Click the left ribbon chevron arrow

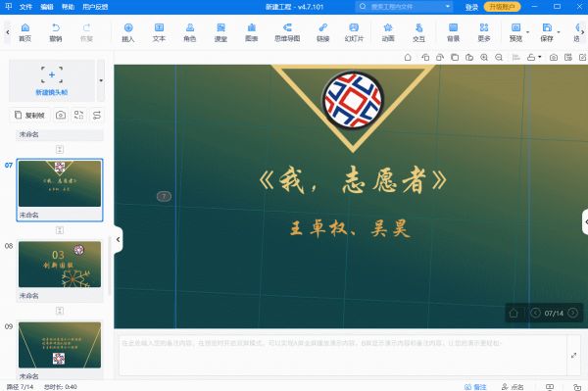pos(8,32)
